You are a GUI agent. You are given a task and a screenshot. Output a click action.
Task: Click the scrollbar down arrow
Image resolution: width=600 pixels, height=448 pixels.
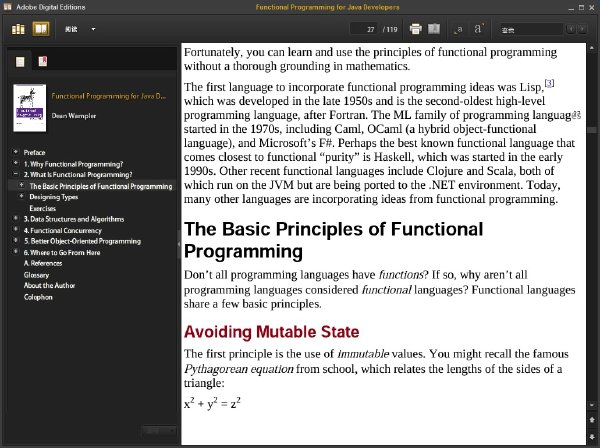pos(592,405)
